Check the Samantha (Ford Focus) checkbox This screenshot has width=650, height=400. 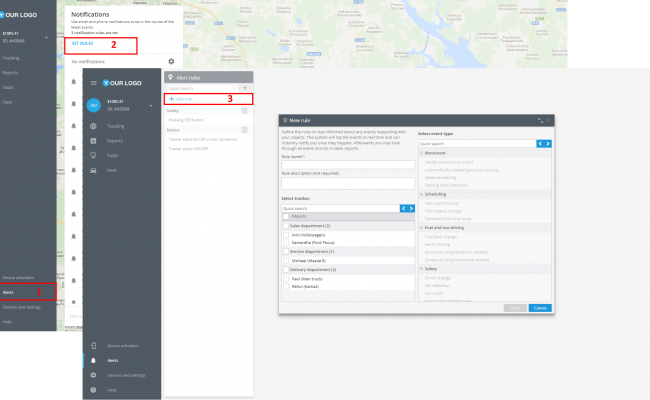(x=286, y=242)
